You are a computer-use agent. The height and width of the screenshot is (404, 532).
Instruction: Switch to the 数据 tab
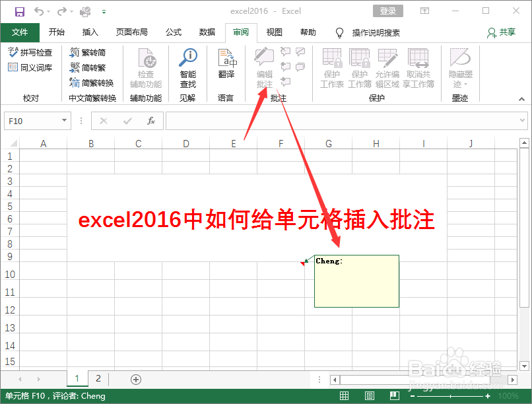tap(207, 32)
